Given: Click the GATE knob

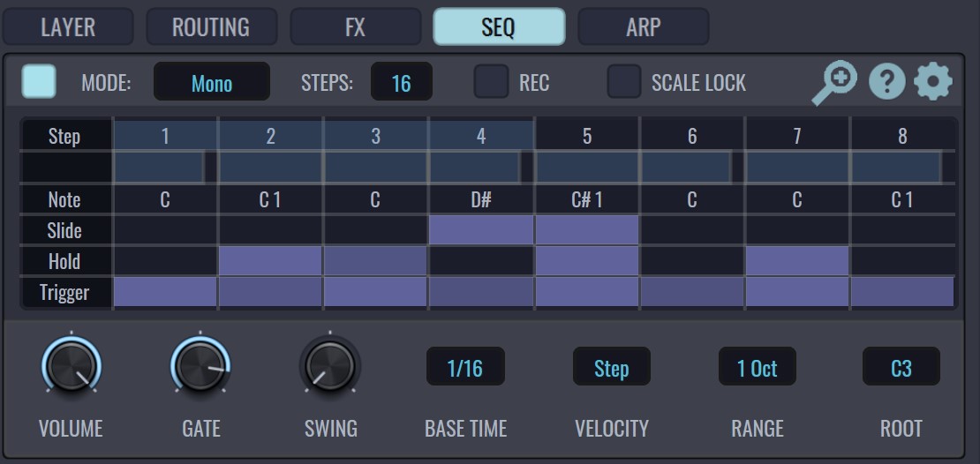Looking at the screenshot, I should pos(200,366).
